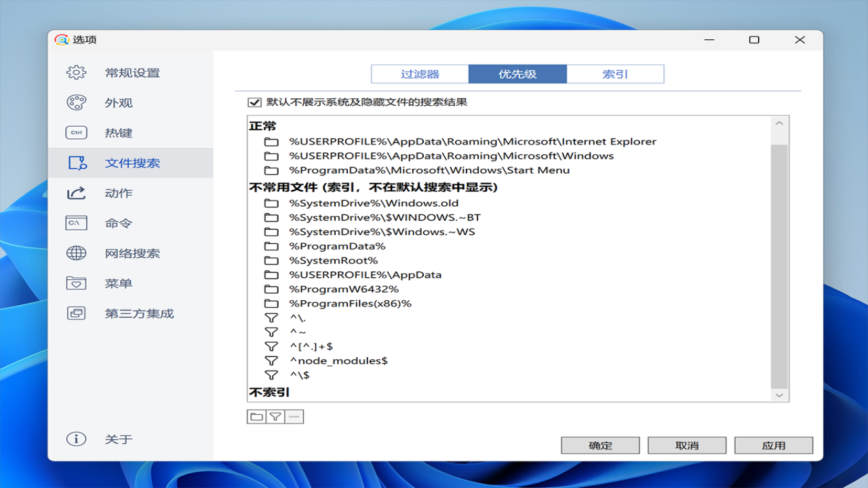Click the scrollbar down arrow
868x488 pixels.
point(780,395)
